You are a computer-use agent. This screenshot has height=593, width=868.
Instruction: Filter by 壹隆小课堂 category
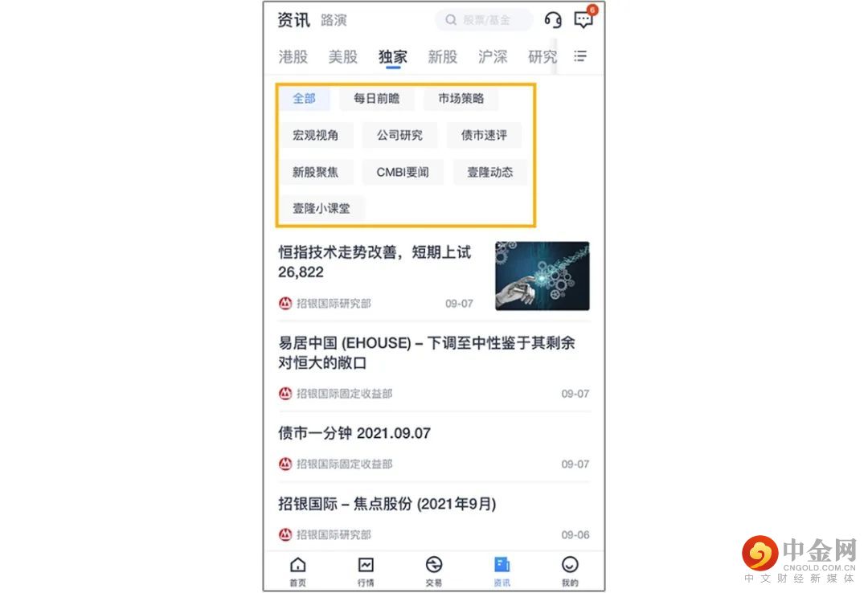point(321,209)
